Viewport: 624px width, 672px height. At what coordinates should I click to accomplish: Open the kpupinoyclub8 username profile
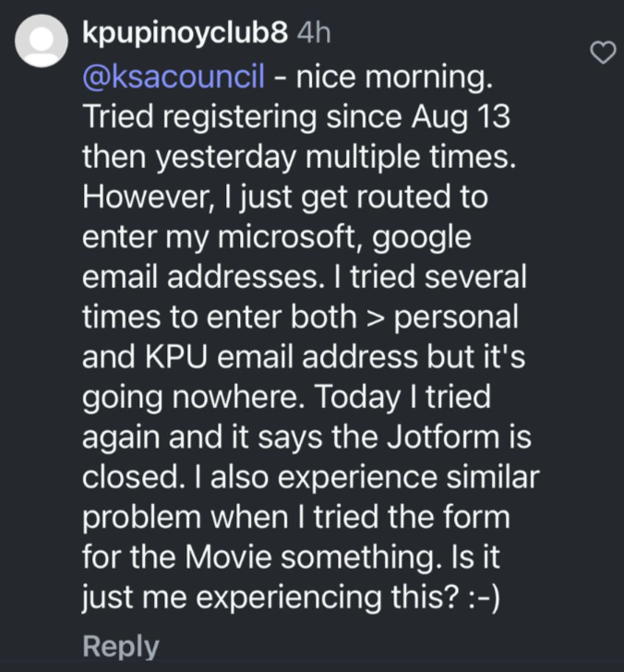tap(185, 33)
